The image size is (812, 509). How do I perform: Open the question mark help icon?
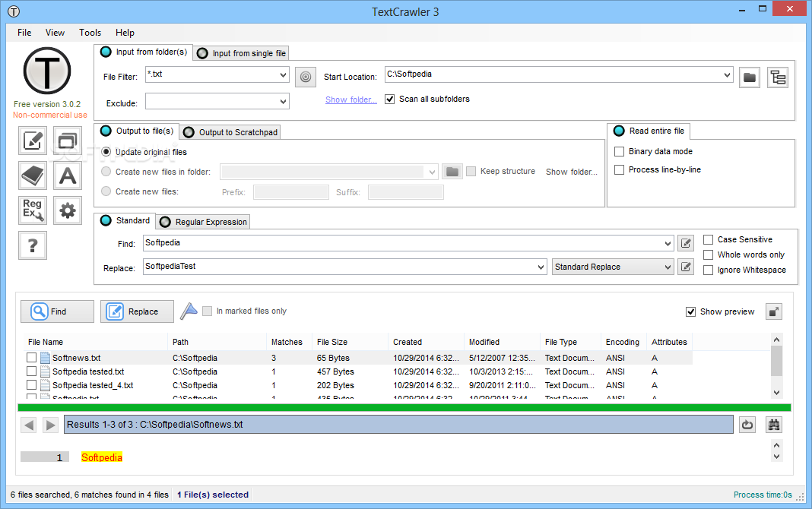[x=33, y=245]
